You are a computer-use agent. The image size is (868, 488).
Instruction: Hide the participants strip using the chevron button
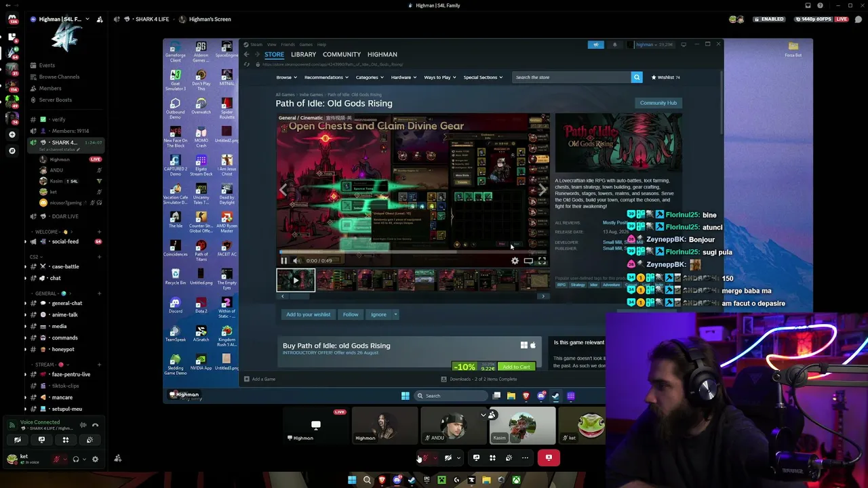[484, 415]
